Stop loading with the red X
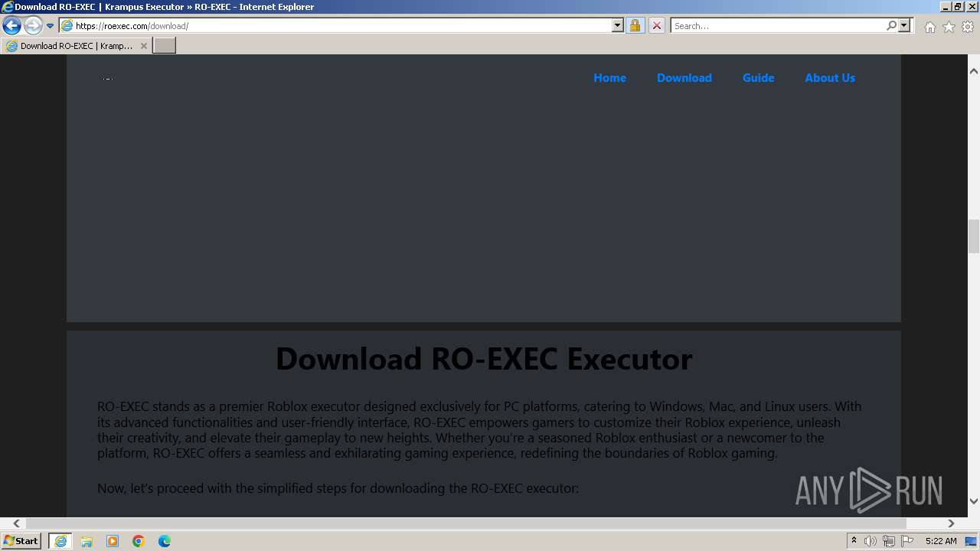 (x=657, y=26)
